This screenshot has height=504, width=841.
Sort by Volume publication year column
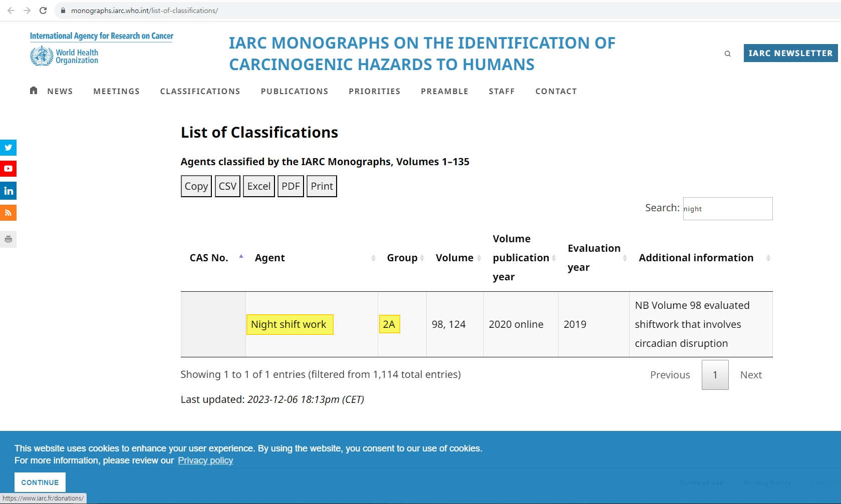(521, 258)
